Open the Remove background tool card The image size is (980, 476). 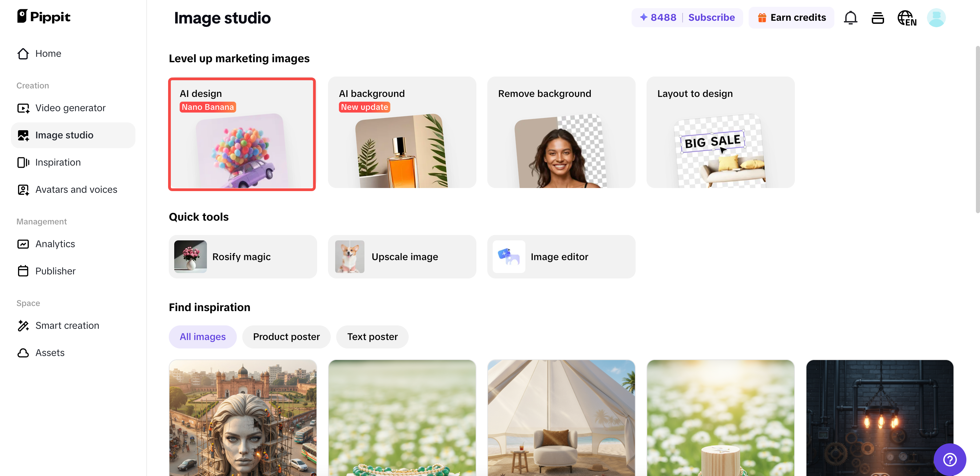tap(561, 132)
